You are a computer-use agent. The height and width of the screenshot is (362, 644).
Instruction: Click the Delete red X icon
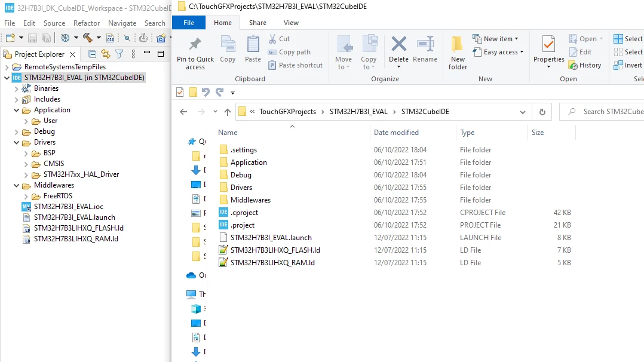399,44
